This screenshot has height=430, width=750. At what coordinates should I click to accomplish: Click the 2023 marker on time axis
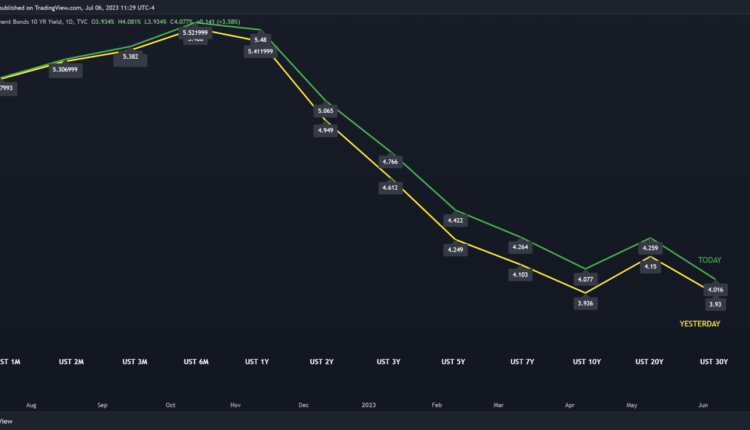point(369,406)
